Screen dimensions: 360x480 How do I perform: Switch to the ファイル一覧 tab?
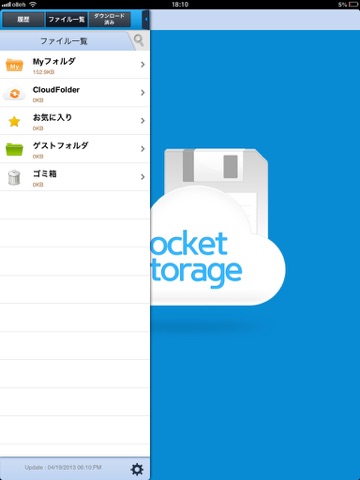[67, 19]
